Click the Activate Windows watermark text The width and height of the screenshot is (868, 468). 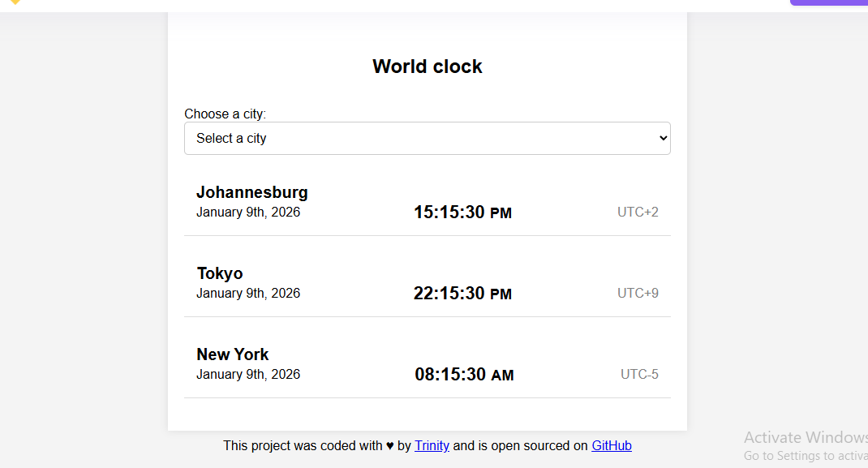pyautogui.click(x=805, y=437)
